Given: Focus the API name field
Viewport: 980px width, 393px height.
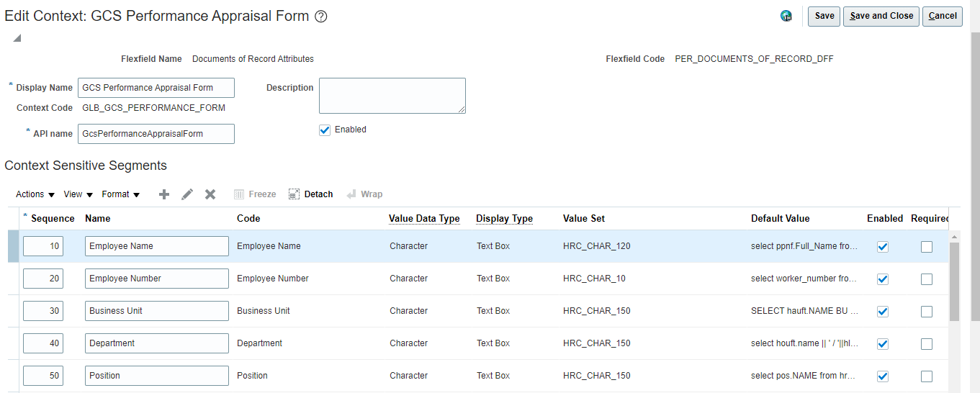Looking at the screenshot, I should click(x=156, y=134).
